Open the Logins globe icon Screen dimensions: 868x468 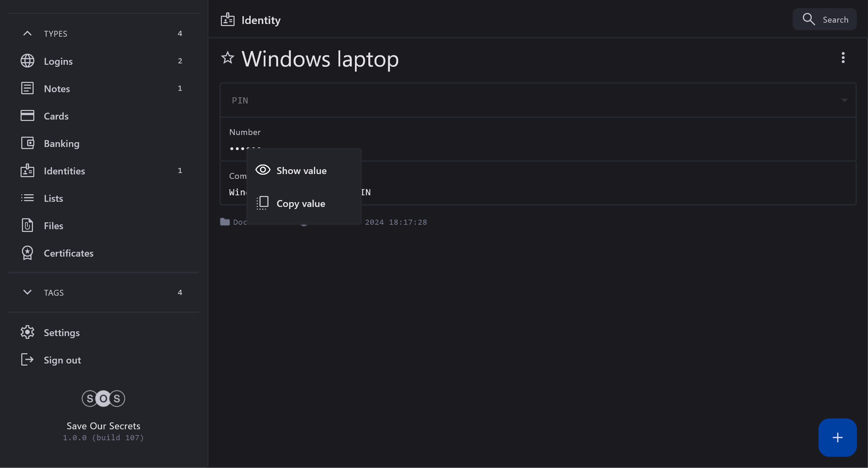[x=27, y=61]
